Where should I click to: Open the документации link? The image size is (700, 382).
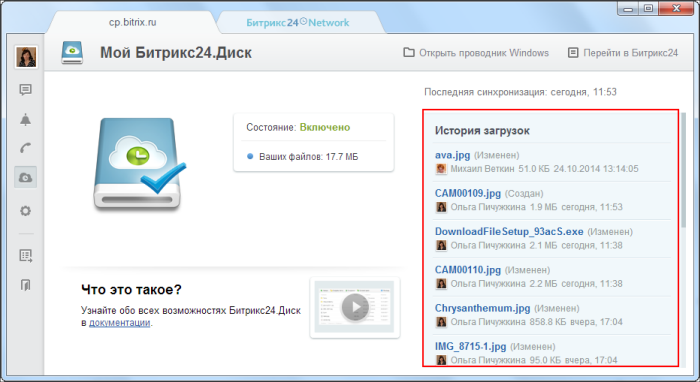coord(119,323)
